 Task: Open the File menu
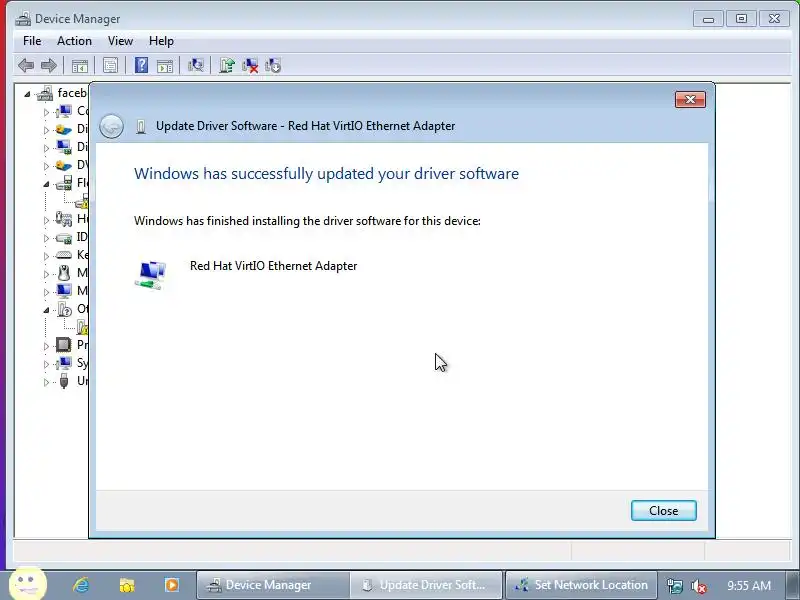(x=32, y=41)
